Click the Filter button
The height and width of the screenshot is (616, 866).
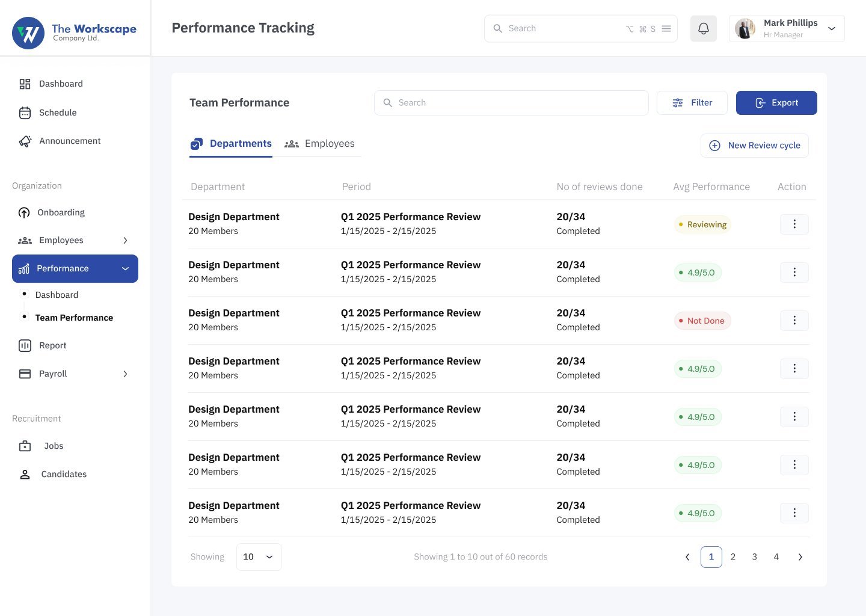(x=692, y=103)
